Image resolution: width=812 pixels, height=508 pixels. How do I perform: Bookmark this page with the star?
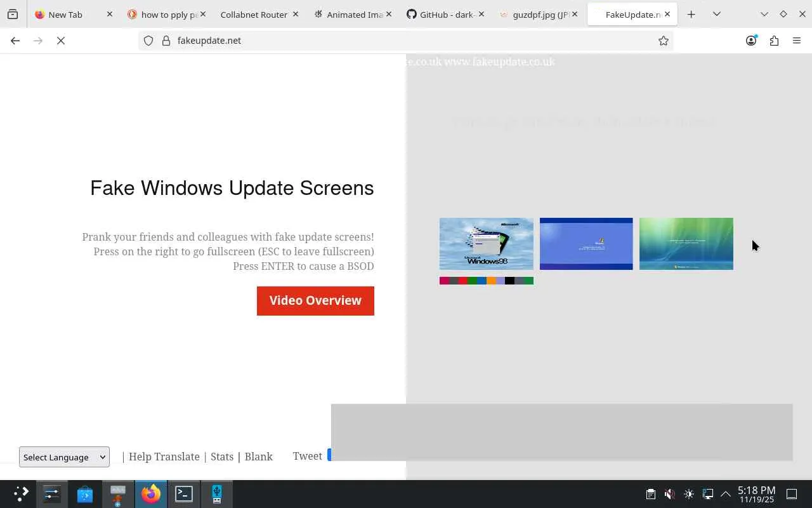(x=664, y=41)
